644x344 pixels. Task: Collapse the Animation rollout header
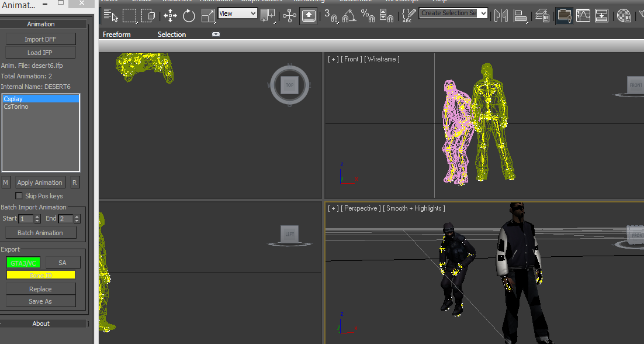(41, 24)
